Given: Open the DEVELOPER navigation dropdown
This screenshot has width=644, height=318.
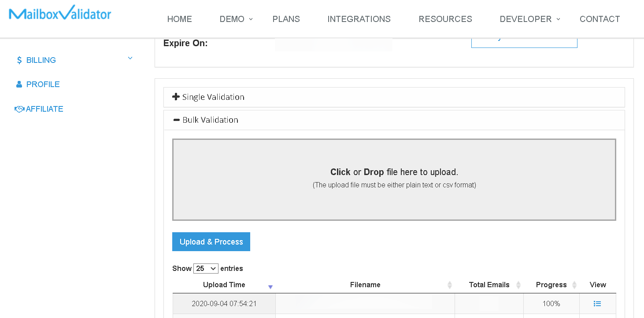Looking at the screenshot, I should [x=529, y=19].
